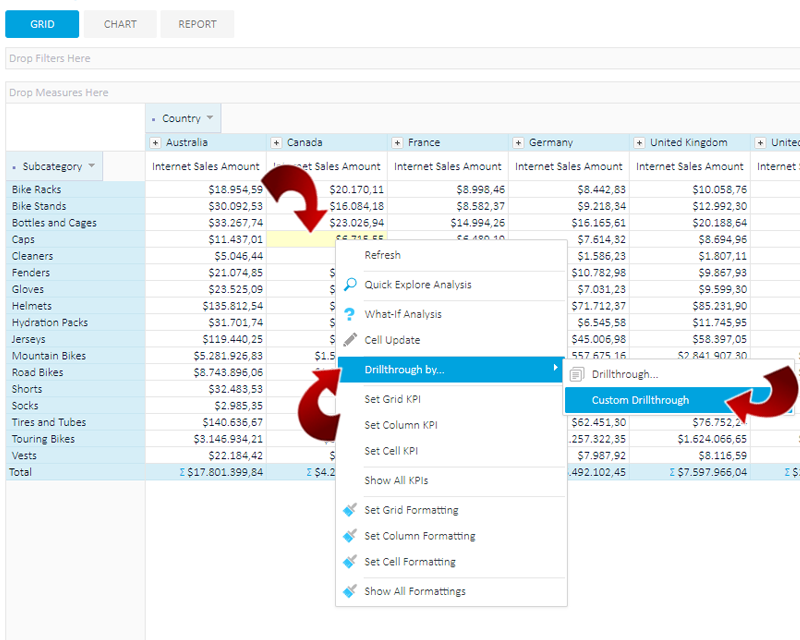Click the Show All Formattings brush icon
The image size is (800, 640).
click(x=349, y=591)
